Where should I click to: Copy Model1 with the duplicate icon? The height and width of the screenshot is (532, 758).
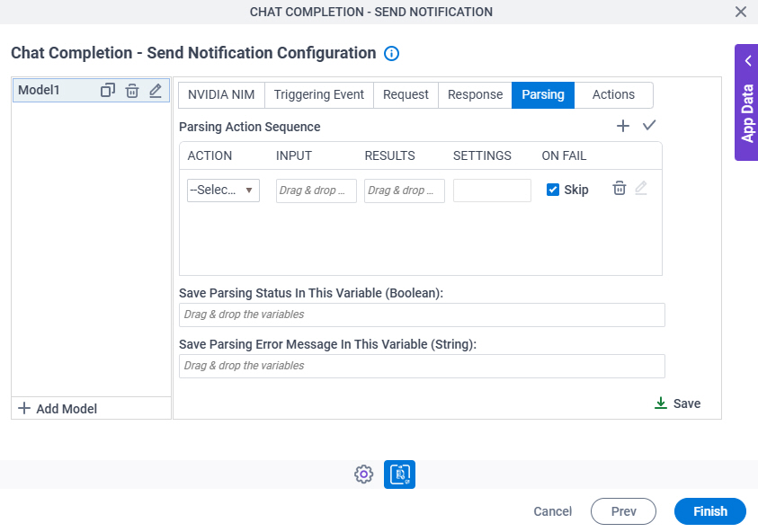pyautogui.click(x=107, y=91)
